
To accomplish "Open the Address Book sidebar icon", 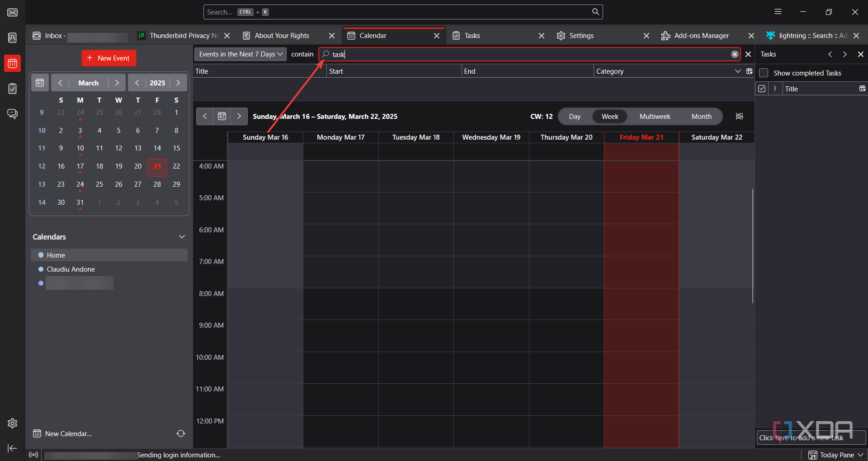I will coord(13,38).
